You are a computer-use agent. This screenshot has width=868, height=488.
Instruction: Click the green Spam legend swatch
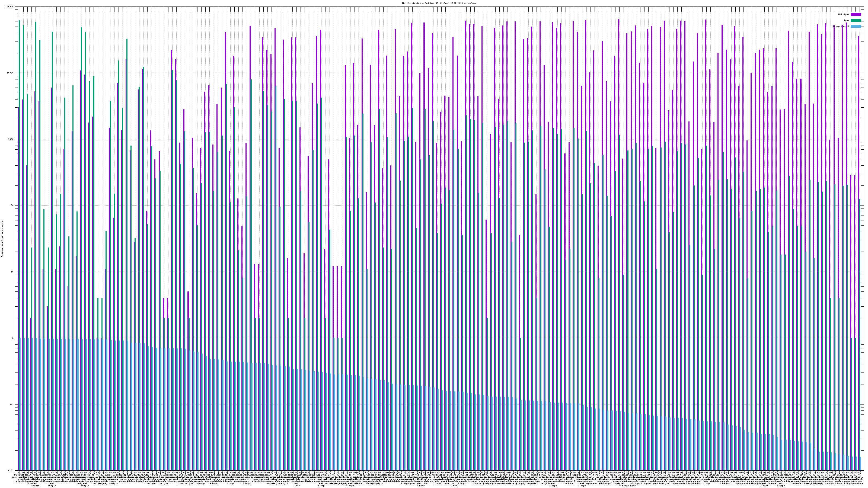click(856, 21)
